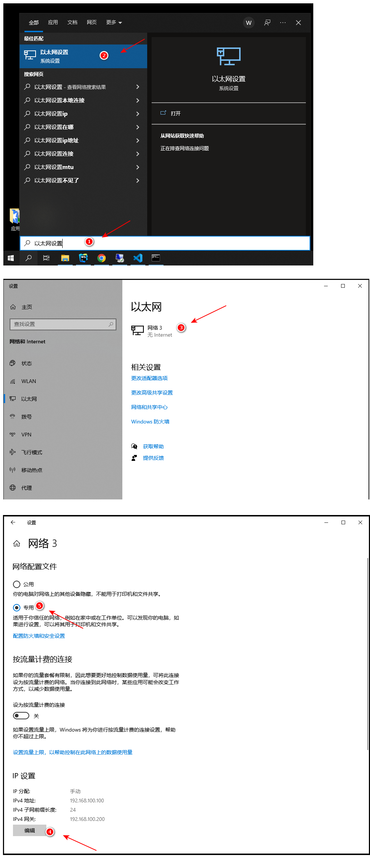
Task: Switch to the 应用 search tab
Action: (53, 23)
